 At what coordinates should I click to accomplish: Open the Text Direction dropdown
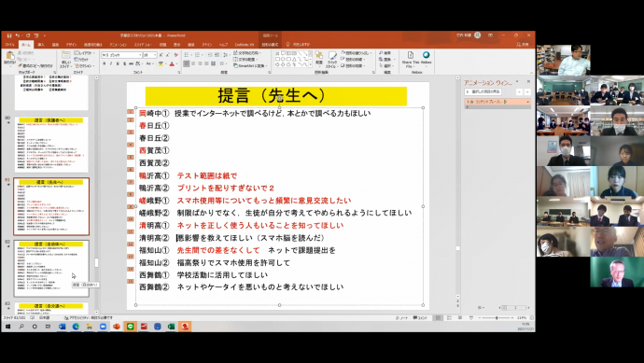pos(247,53)
